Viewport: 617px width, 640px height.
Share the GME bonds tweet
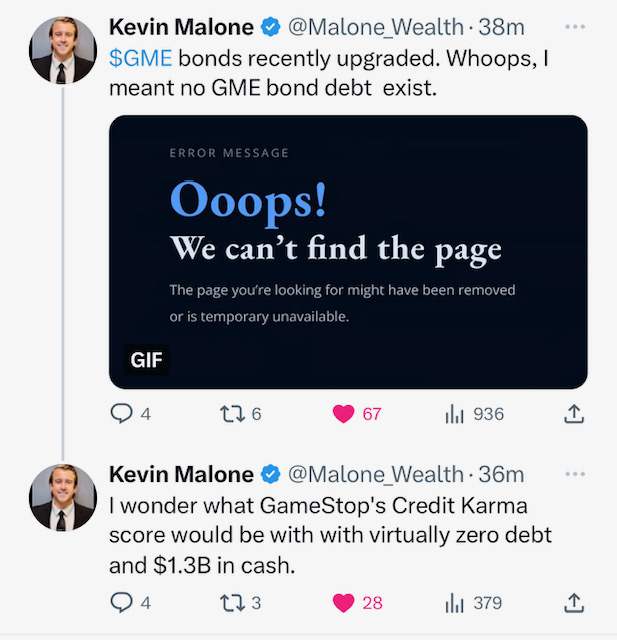click(x=574, y=413)
